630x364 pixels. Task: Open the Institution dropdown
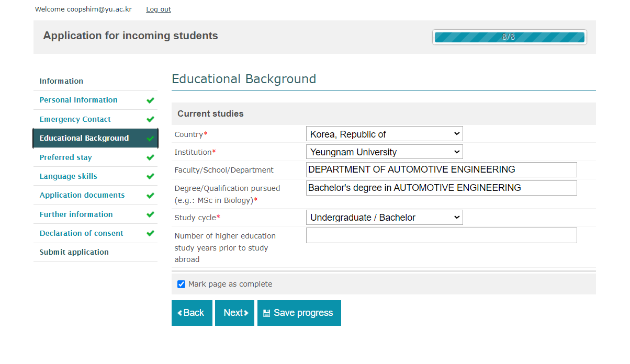(x=384, y=152)
